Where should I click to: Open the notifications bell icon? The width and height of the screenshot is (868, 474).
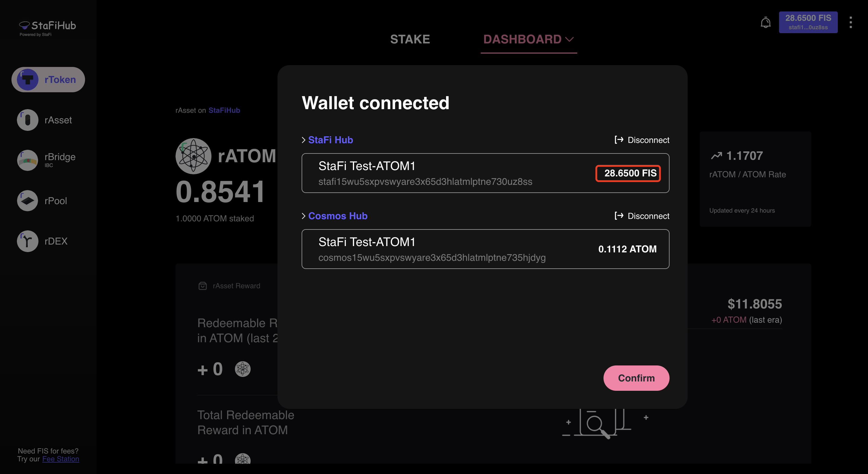click(x=765, y=23)
